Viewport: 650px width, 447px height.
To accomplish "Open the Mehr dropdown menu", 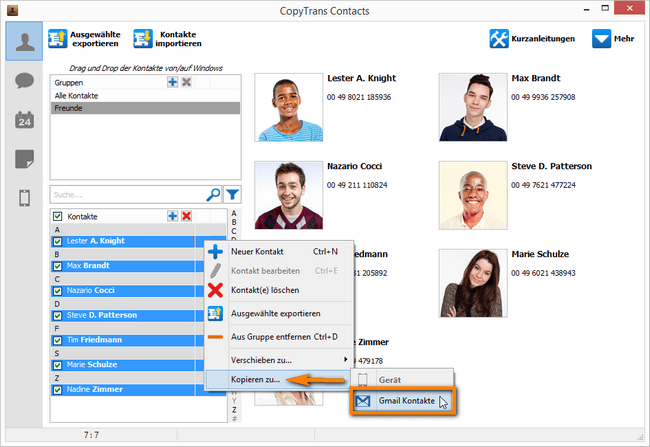I will (613, 39).
